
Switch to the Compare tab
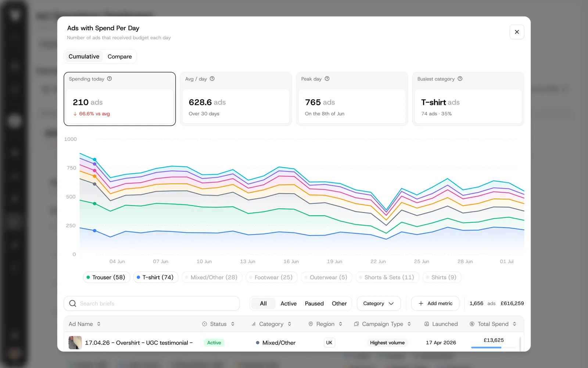[x=120, y=56]
